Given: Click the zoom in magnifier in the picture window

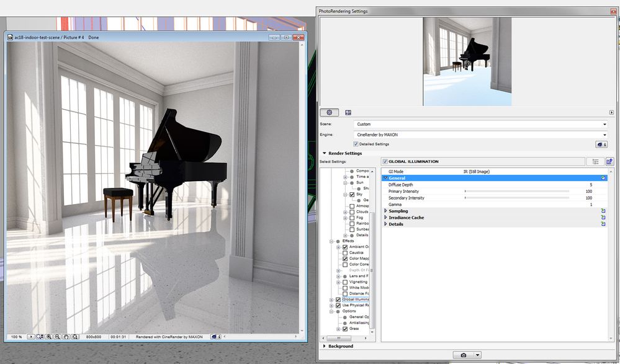Looking at the screenshot, I should [x=48, y=337].
